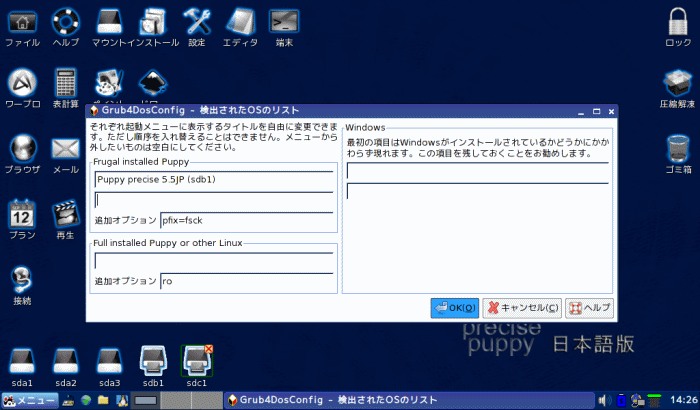
Task: Focus the second Windows entry field
Action: [x=478, y=191]
